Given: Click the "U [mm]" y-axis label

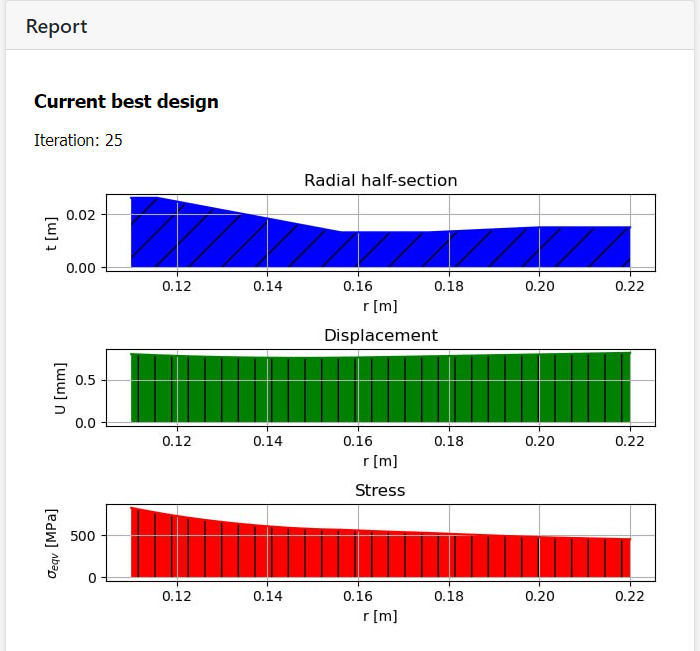Looking at the screenshot, I should point(60,388).
